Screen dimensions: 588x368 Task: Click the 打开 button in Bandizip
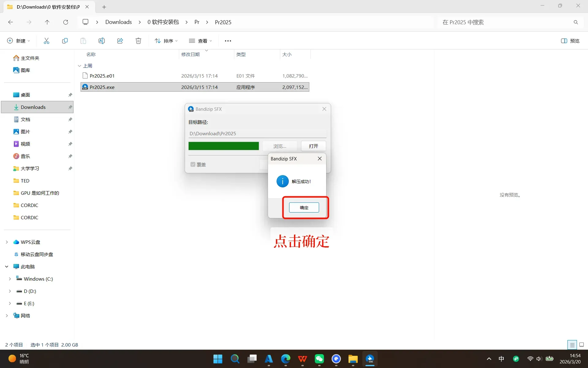point(313,146)
